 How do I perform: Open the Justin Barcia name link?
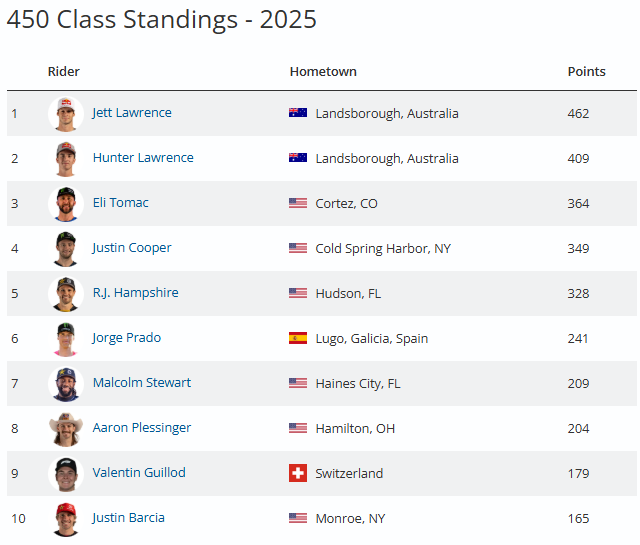click(x=128, y=518)
